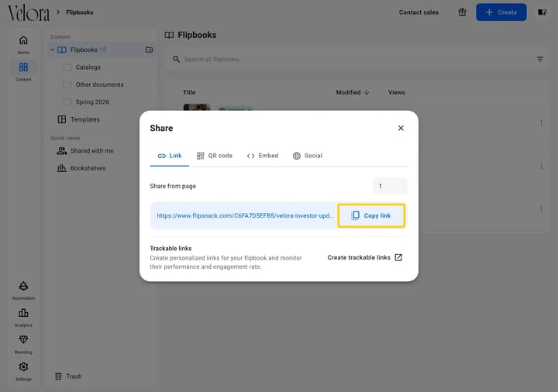
Task: Open Templates in the content panel
Action: pyautogui.click(x=84, y=119)
